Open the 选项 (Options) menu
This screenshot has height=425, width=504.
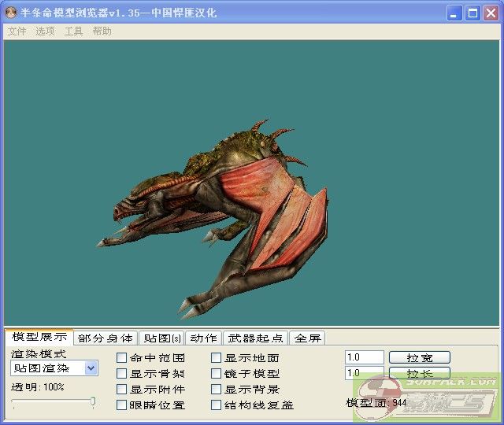click(x=45, y=31)
